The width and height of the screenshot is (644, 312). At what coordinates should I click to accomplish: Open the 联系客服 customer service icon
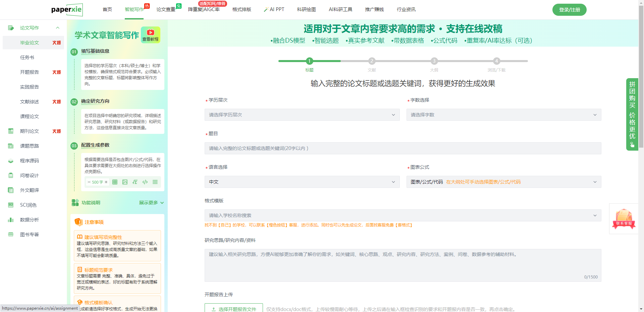pyautogui.click(x=624, y=219)
